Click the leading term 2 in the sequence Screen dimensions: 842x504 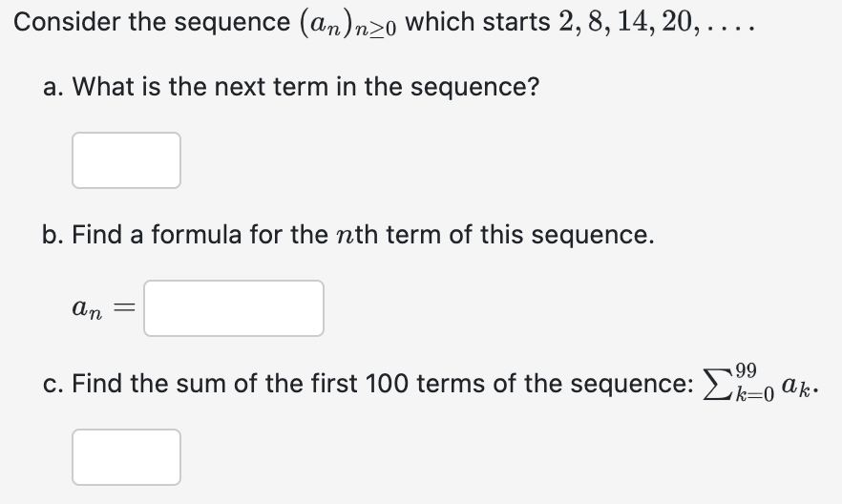[565, 22]
